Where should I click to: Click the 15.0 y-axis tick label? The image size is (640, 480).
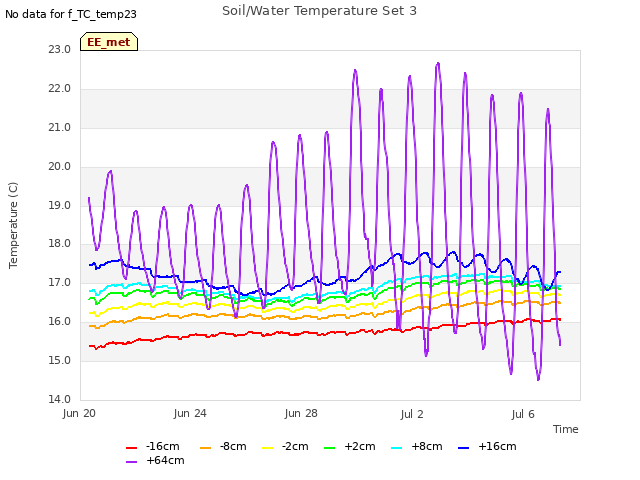[59, 360]
